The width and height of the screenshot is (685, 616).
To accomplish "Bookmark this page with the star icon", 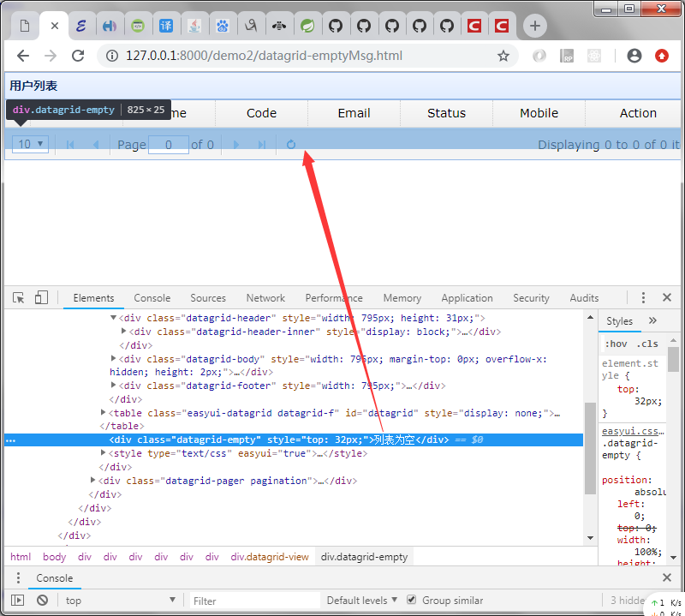I will [x=503, y=56].
